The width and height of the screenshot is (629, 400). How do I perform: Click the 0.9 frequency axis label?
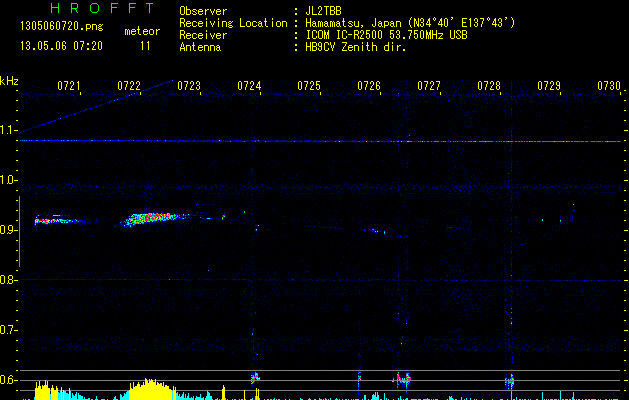8,230
